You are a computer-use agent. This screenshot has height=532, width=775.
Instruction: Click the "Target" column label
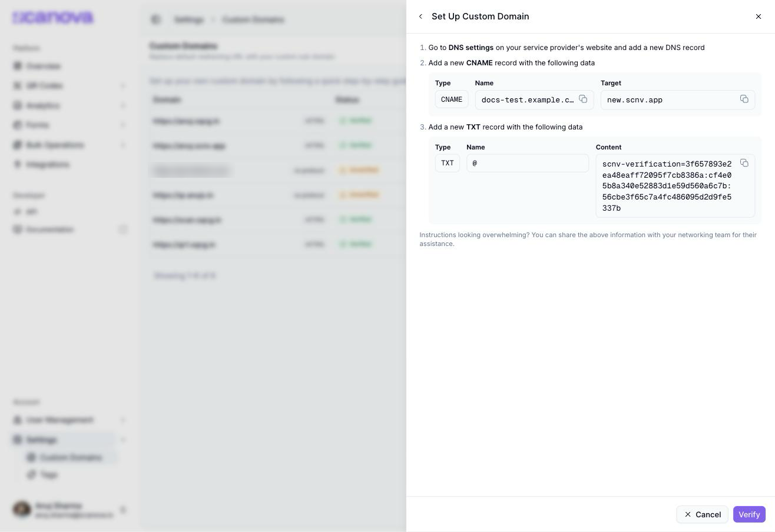[x=611, y=83]
